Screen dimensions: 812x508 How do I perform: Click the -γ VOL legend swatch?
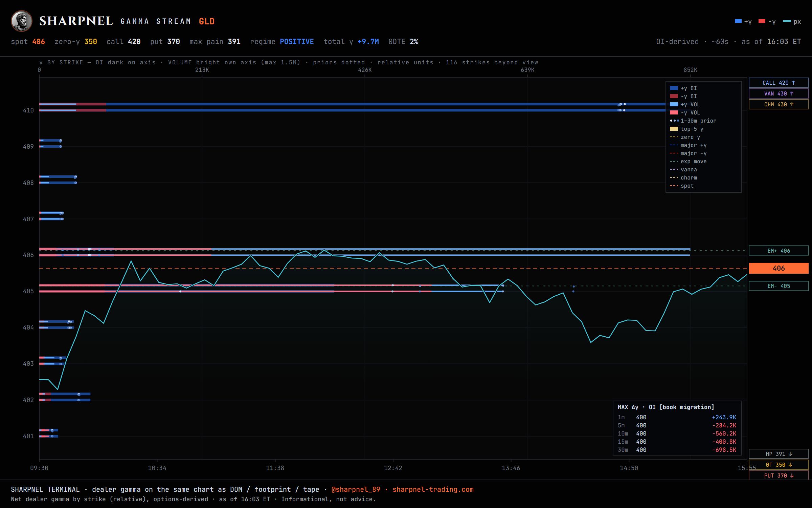[674, 112]
